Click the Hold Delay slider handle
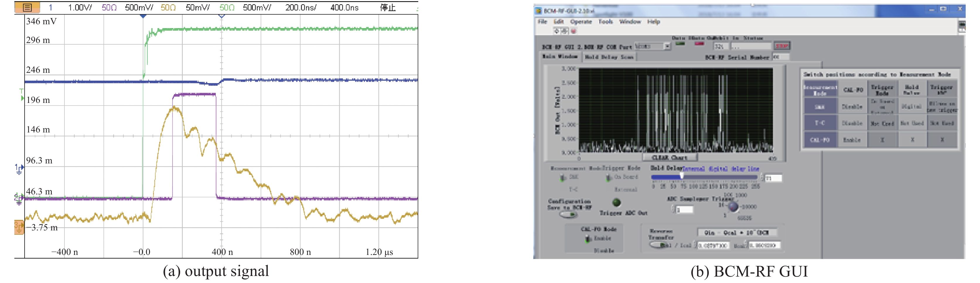Viewport: 980px width, 283px height. tap(682, 176)
